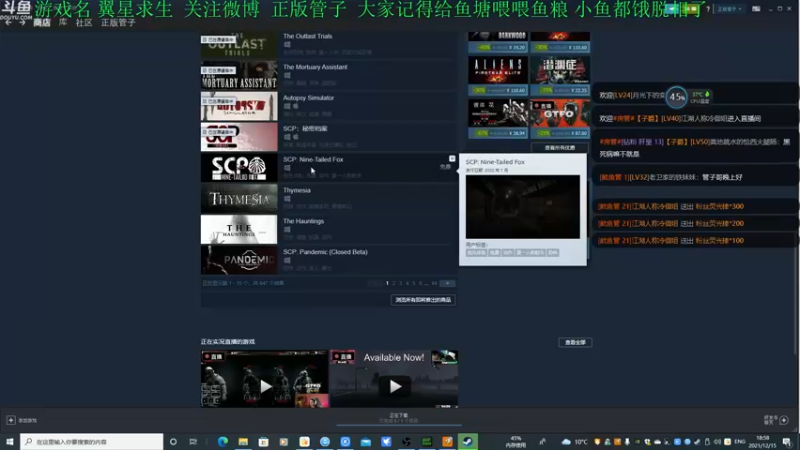Open Microsoft Store from the taskbar
Viewport: 800px width, 450px height.
coord(263,441)
